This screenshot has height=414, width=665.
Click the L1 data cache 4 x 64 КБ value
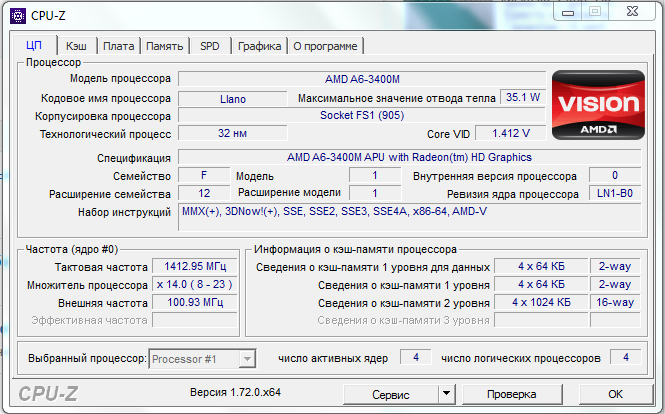pos(541,266)
